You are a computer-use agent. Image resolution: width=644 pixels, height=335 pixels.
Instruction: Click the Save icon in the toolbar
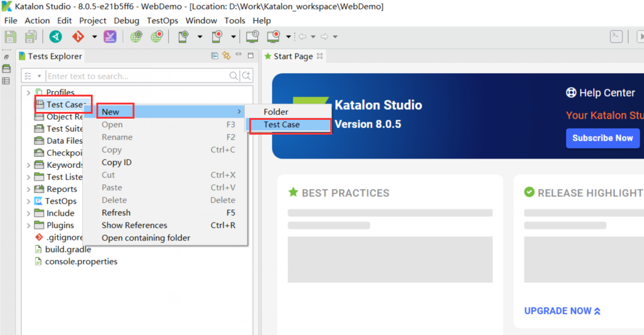(10, 37)
